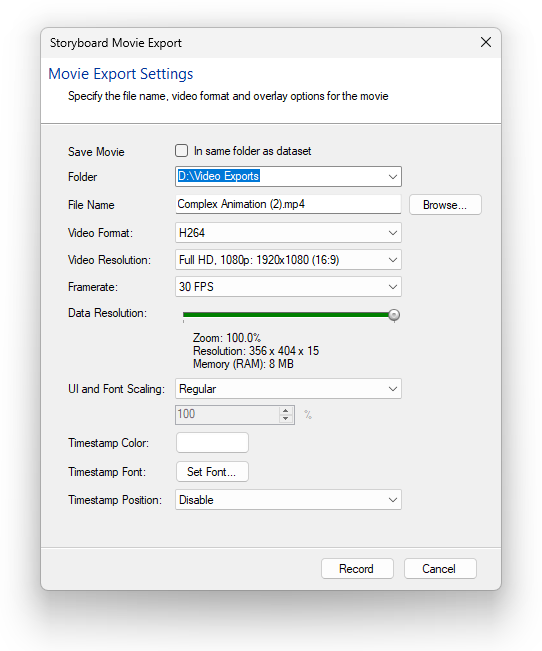The width and height of the screenshot is (542, 651).
Task: Cancel the movie export dialog
Action: pyautogui.click(x=440, y=569)
